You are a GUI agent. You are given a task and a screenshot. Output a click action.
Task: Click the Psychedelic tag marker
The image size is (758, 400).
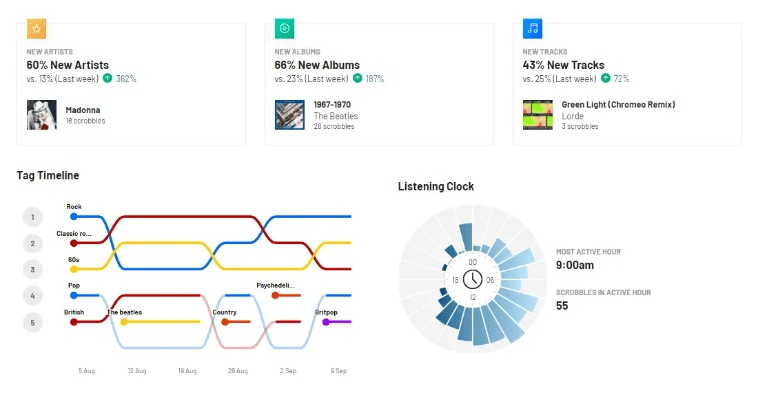point(277,295)
